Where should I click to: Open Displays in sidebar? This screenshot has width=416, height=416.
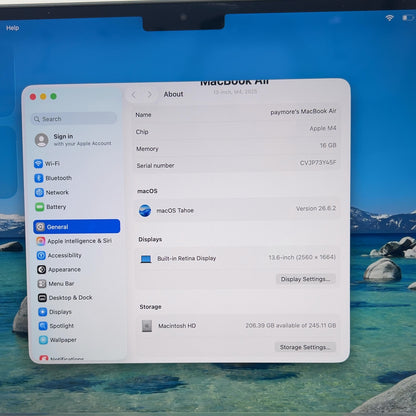[x=55, y=312]
